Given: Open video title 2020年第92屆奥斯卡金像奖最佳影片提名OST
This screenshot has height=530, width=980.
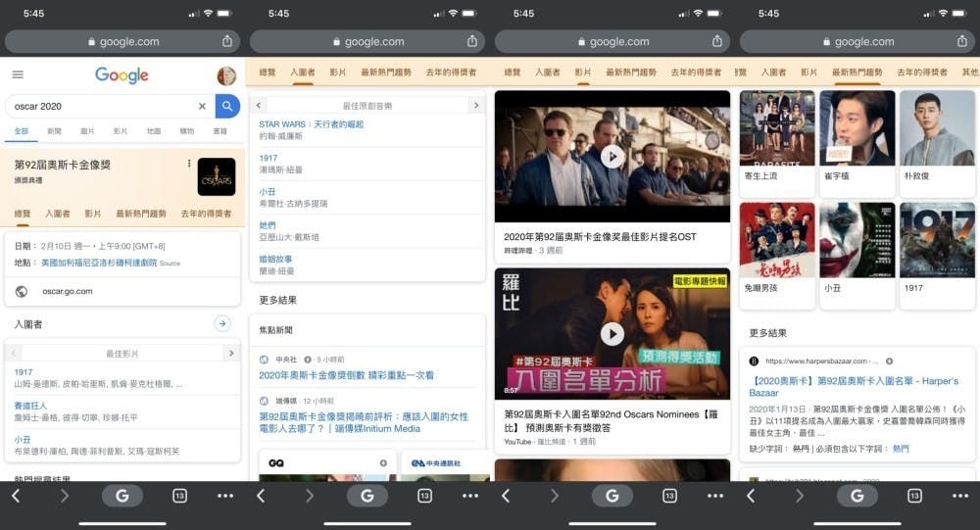Looking at the screenshot, I should point(600,237).
